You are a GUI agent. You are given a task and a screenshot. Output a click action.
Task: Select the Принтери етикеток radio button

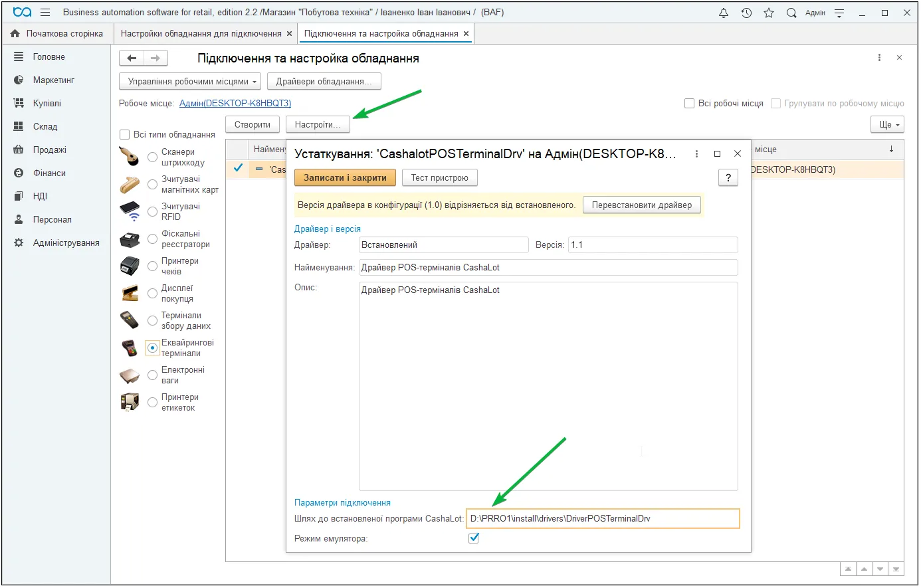pyautogui.click(x=152, y=402)
